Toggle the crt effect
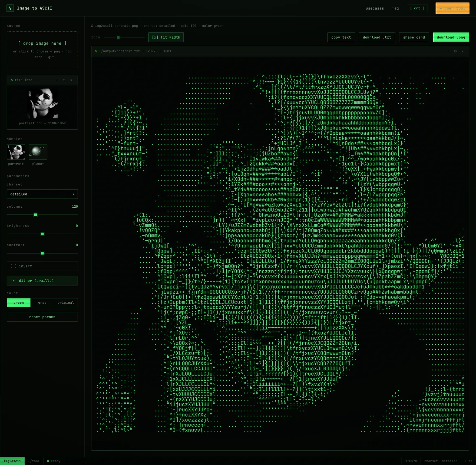 [x=417, y=8]
